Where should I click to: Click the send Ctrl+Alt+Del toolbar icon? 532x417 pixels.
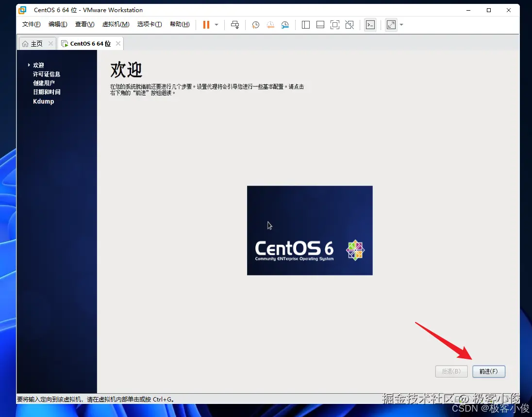click(235, 25)
